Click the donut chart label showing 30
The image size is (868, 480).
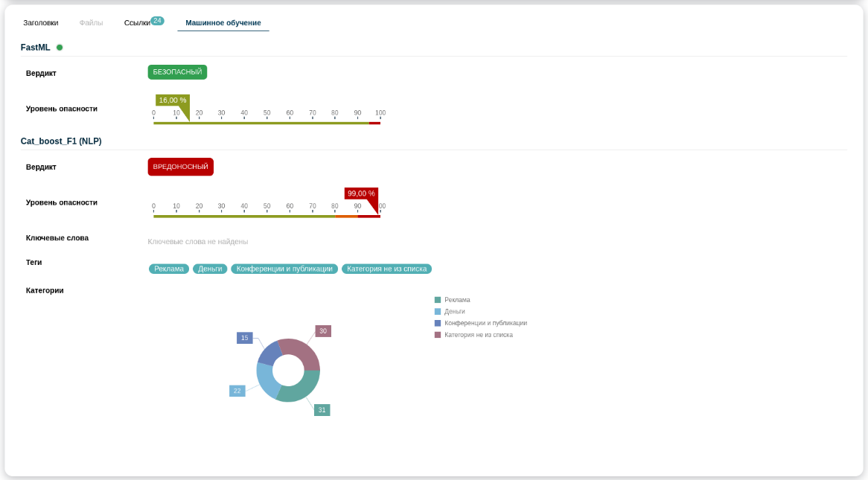(x=323, y=331)
